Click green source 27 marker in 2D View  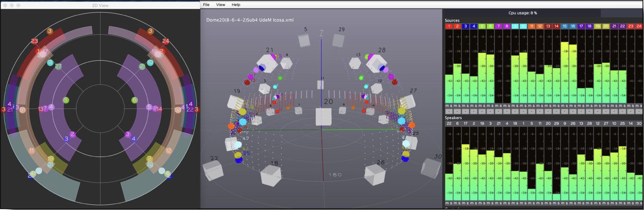click(58, 66)
